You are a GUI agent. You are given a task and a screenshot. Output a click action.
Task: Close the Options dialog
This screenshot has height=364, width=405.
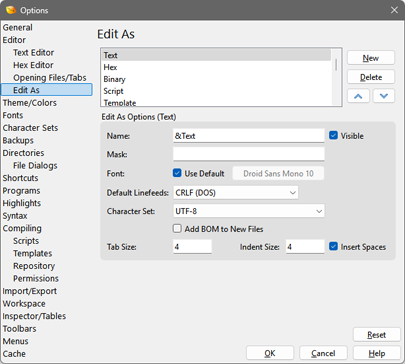(394, 10)
